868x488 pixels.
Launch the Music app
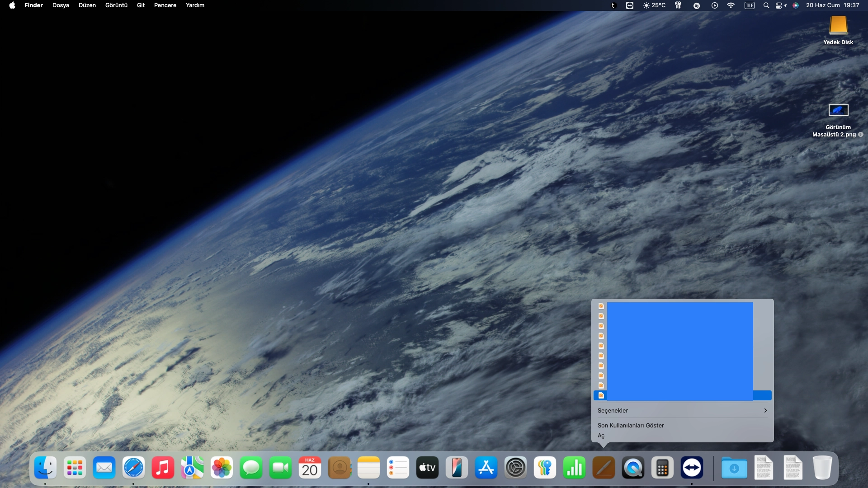point(163,468)
